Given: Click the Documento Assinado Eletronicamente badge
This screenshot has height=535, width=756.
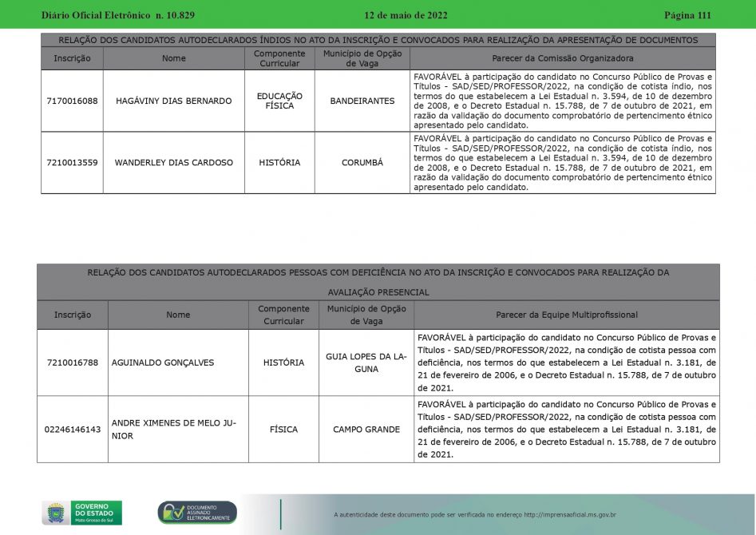Looking at the screenshot, I should (x=197, y=513).
